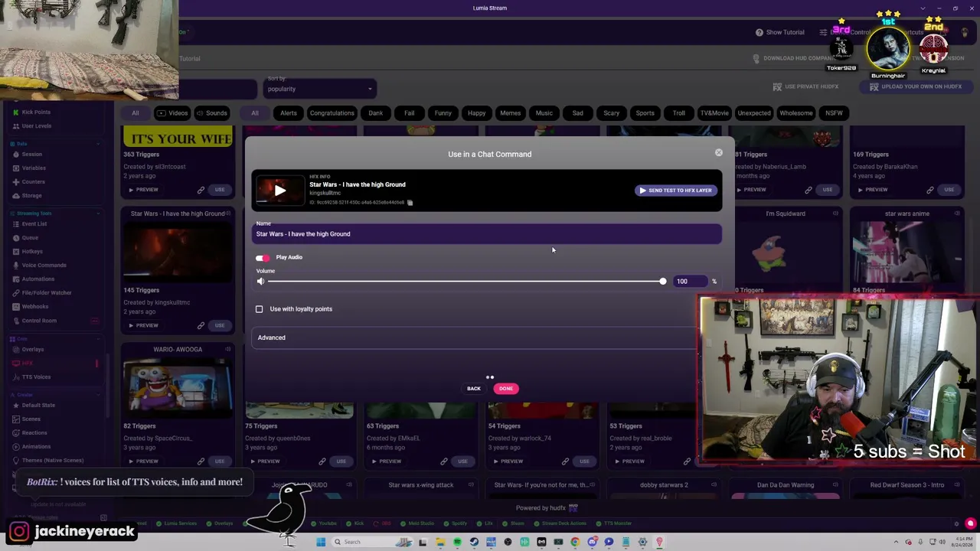Toggle the Play Audio switch
The width and height of the screenshot is (980, 551).
point(263,258)
